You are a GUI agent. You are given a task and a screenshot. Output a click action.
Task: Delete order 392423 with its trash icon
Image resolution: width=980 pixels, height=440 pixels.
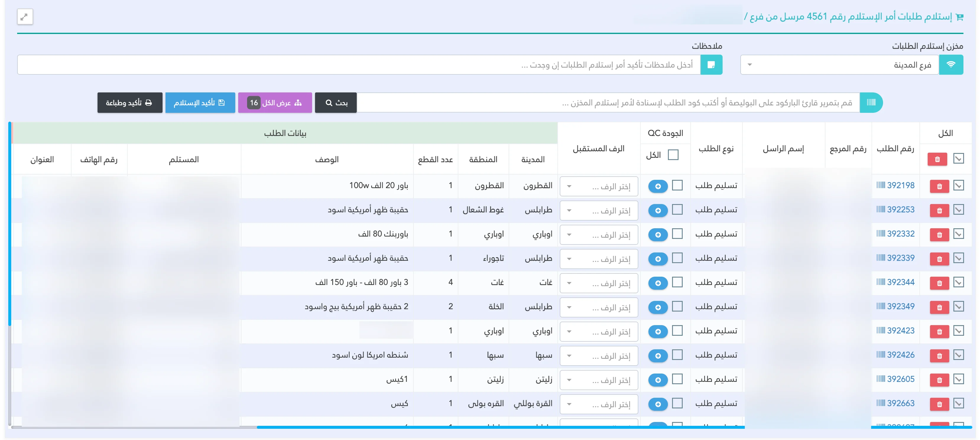(939, 332)
